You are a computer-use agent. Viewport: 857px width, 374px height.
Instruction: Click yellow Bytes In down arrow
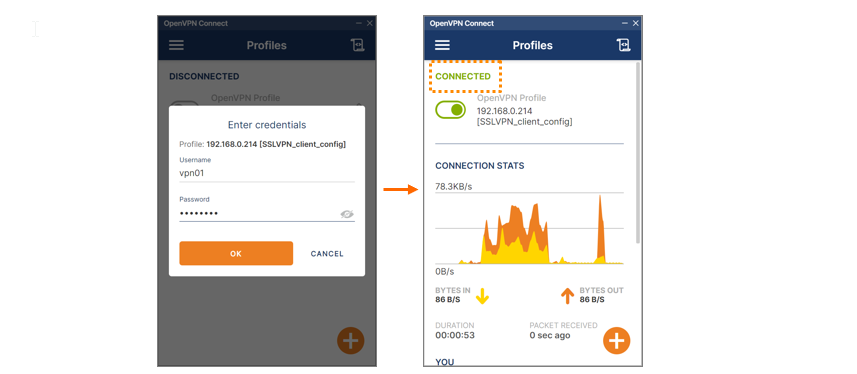point(482,296)
